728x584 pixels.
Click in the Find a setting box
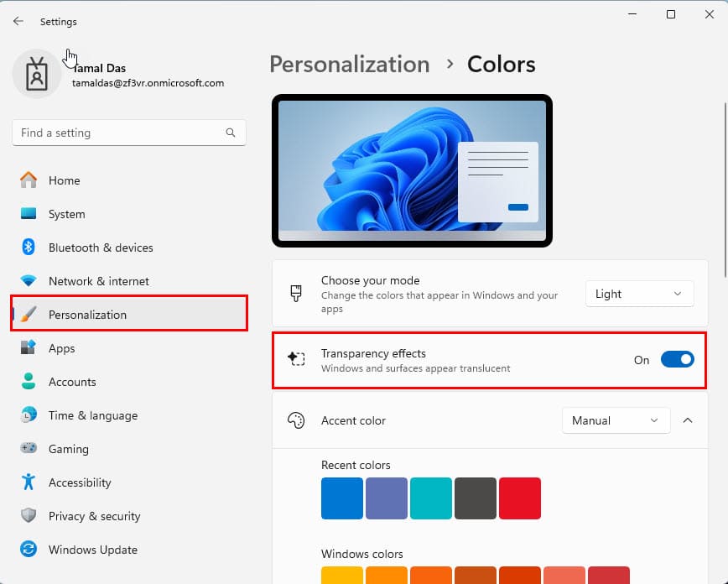coord(128,133)
